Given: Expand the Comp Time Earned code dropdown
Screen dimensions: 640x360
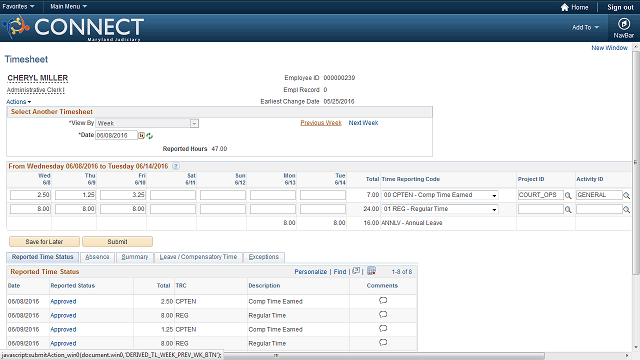Looking at the screenshot, I should point(494,196).
